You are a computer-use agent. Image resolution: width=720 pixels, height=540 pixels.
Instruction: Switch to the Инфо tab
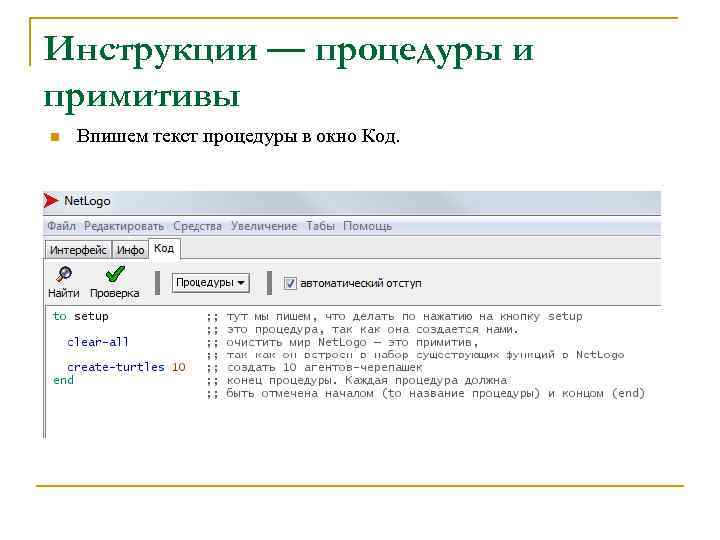tap(130, 250)
